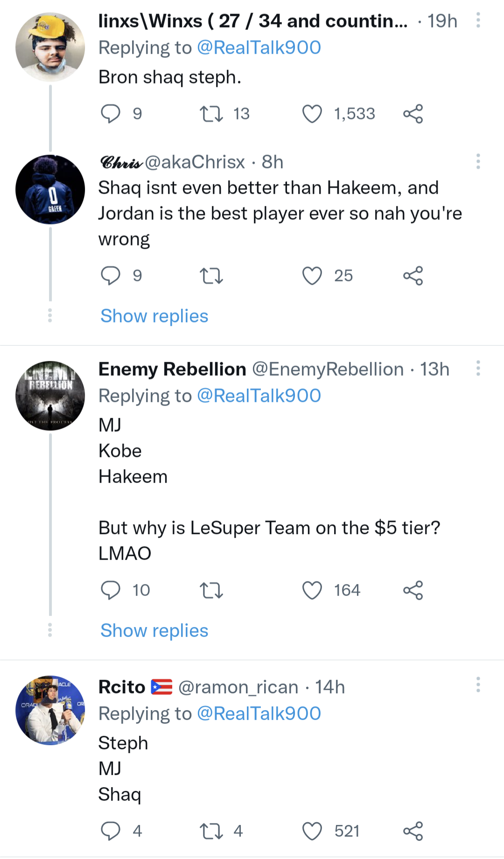The width and height of the screenshot is (504, 859).
Task: Show replies under Enemy Rebellion's tweet
Action: [x=154, y=631]
